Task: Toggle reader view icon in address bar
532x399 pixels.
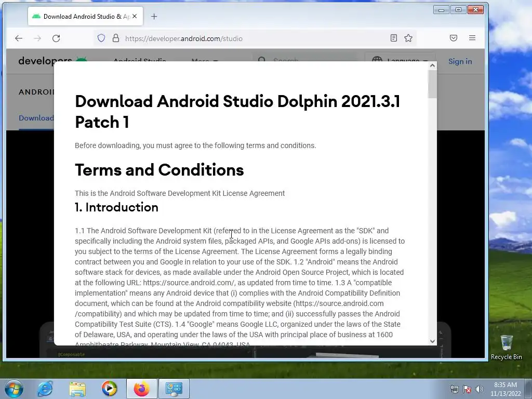Action: click(x=394, y=38)
